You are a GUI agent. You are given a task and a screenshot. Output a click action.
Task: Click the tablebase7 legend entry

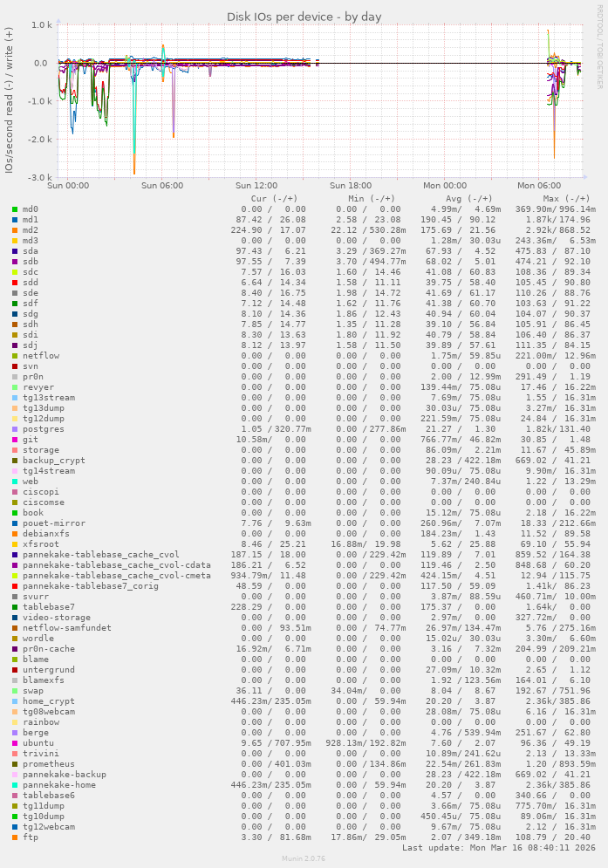(49, 606)
